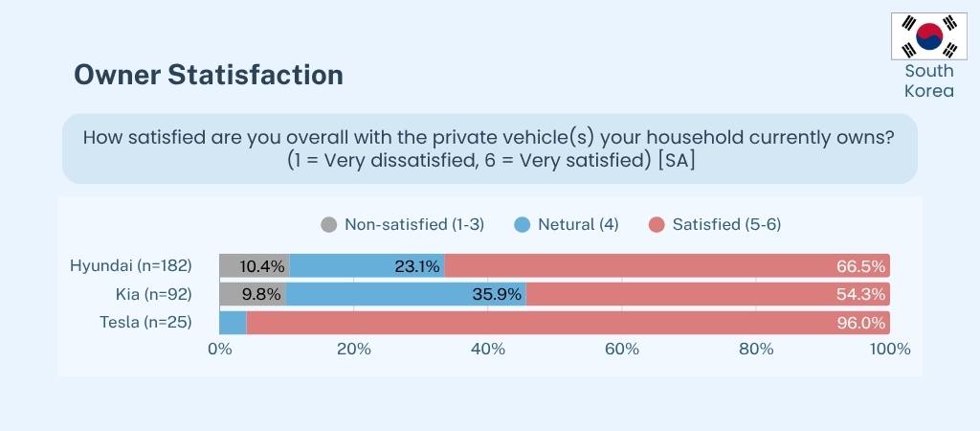
Task: Click the 100% x-axis label
Action: (889, 350)
